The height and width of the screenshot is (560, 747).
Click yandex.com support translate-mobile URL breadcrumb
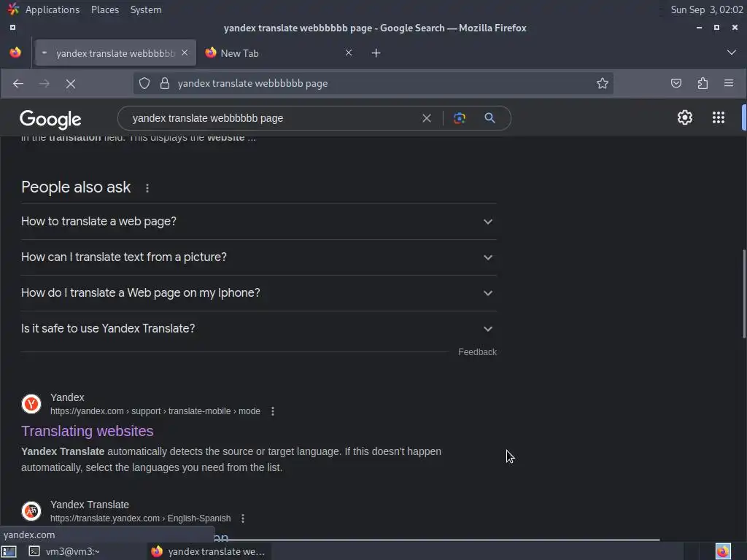(x=155, y=411)
